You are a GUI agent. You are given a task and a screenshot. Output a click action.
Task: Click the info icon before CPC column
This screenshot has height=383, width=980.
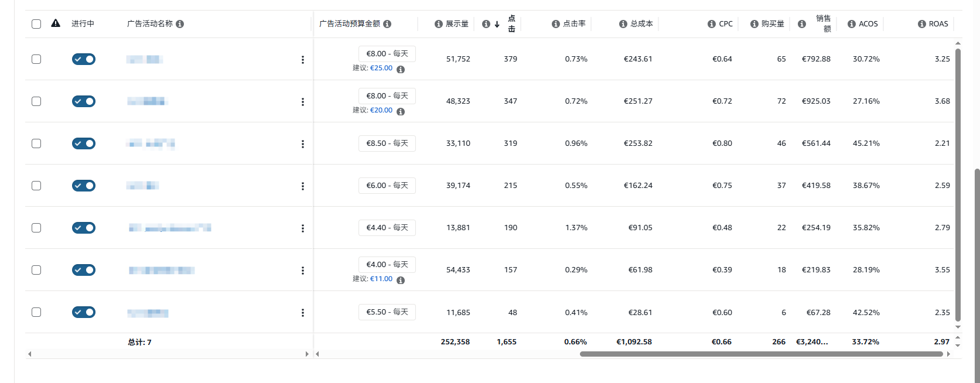coord(712,24)
